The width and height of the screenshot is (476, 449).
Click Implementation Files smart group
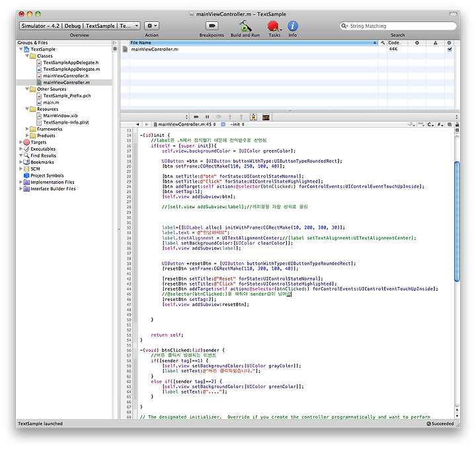tap(52, 182)
